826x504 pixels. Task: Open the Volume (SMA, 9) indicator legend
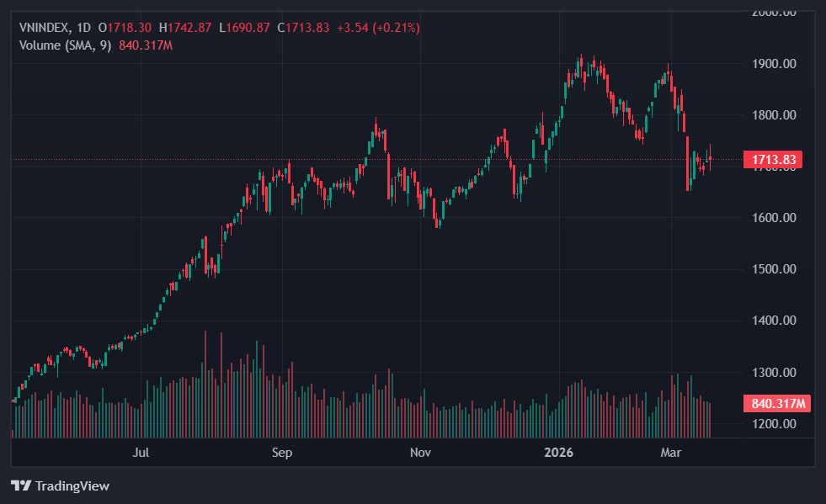pyautogui.click(x=65, y=45)
